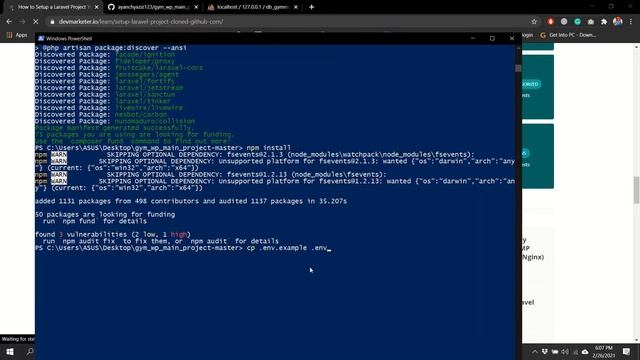
Task: Click the PowerShell vertical scrollbar thumb
Action: 518,68
